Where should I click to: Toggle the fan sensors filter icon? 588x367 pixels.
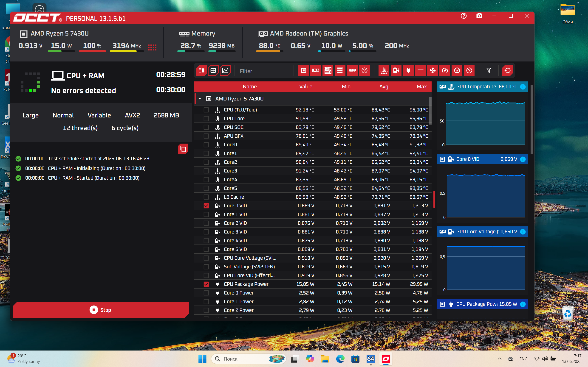433,71
